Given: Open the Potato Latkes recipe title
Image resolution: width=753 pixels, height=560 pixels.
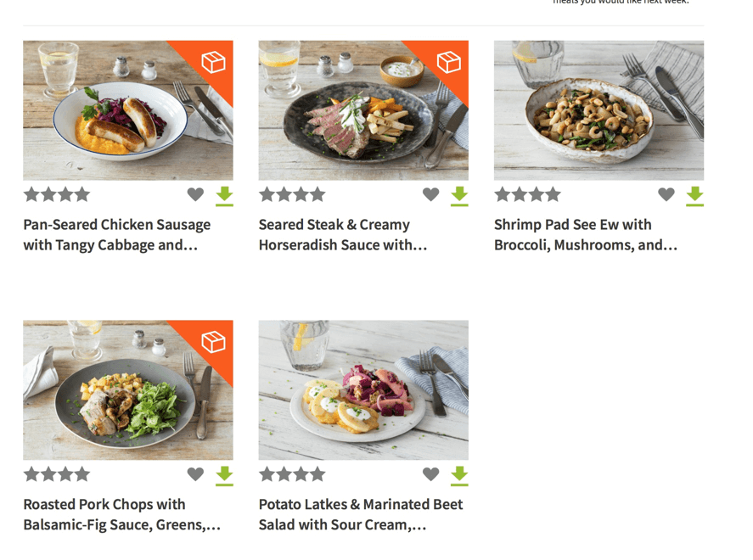Looking at the screenshot, I should (x=360, y=514).
